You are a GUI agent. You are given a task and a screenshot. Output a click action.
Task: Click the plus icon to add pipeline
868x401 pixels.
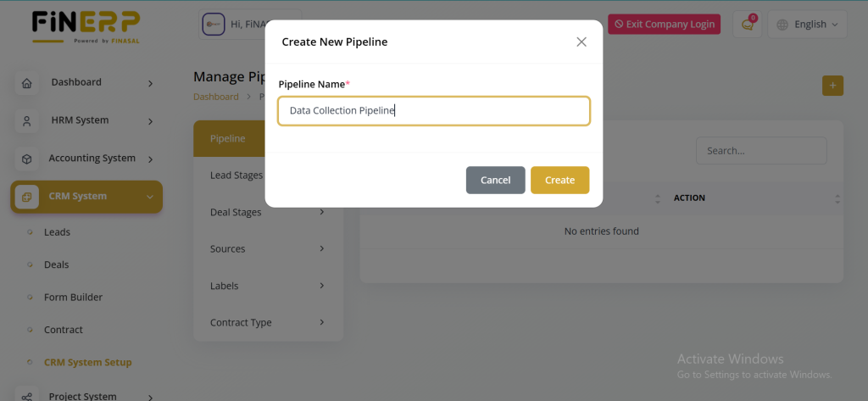pos(832,86)
